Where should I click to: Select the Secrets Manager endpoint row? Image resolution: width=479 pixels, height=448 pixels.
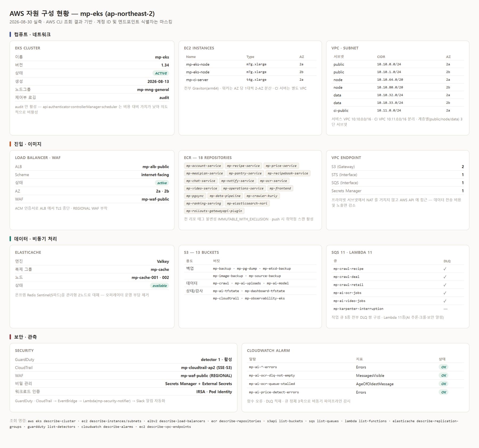pyautogui.click(x=398, y=191)
